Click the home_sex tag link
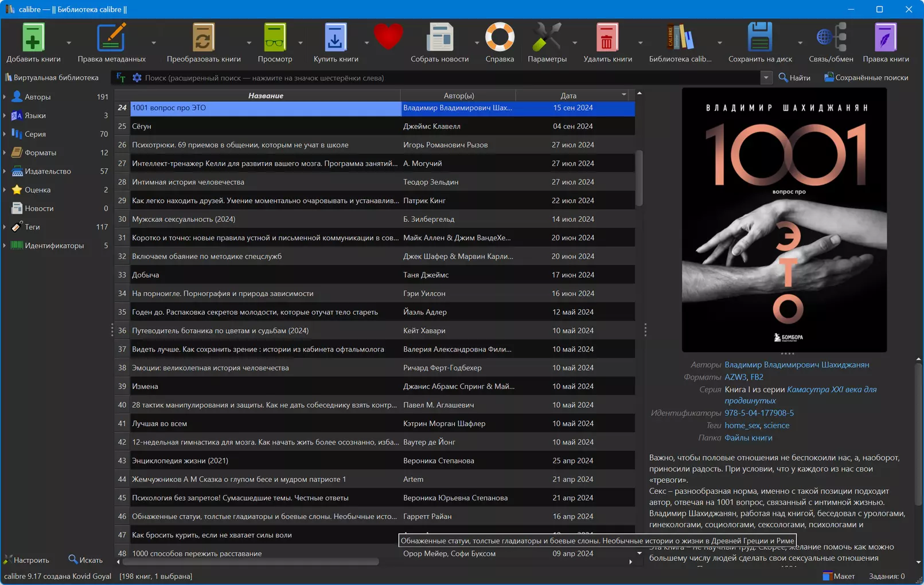Image resolution: width=924 pixels, height=585 pixels. pos(742,426)
